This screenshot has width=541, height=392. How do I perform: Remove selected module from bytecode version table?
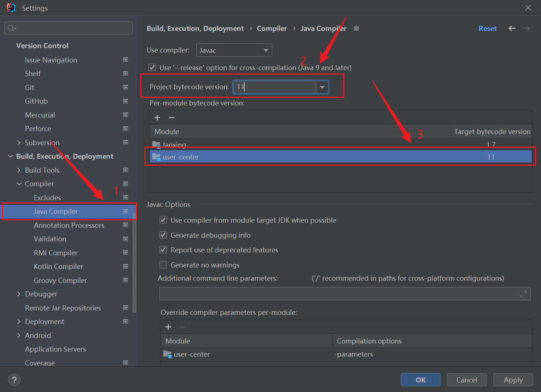point(172,118)
